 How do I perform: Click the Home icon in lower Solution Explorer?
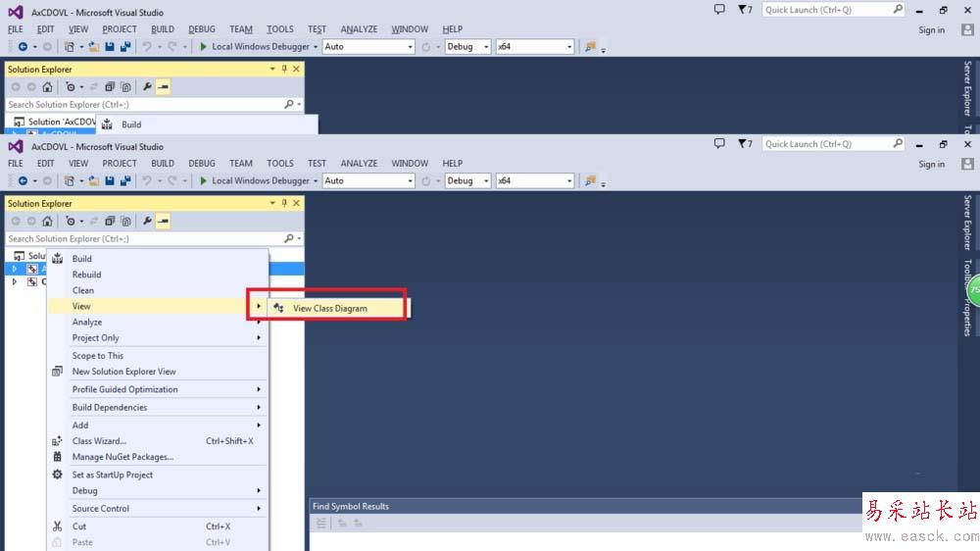click(x=47, y=221)
